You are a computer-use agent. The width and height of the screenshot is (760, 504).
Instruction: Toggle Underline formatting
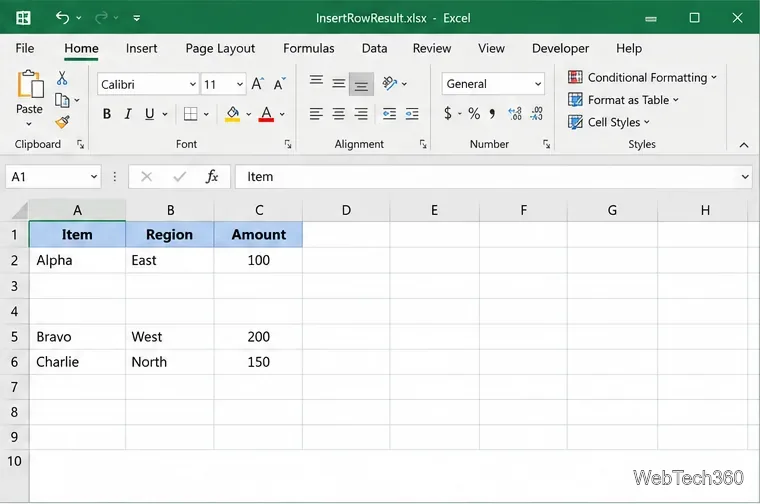pyautogui.click(x=149, y=114)
